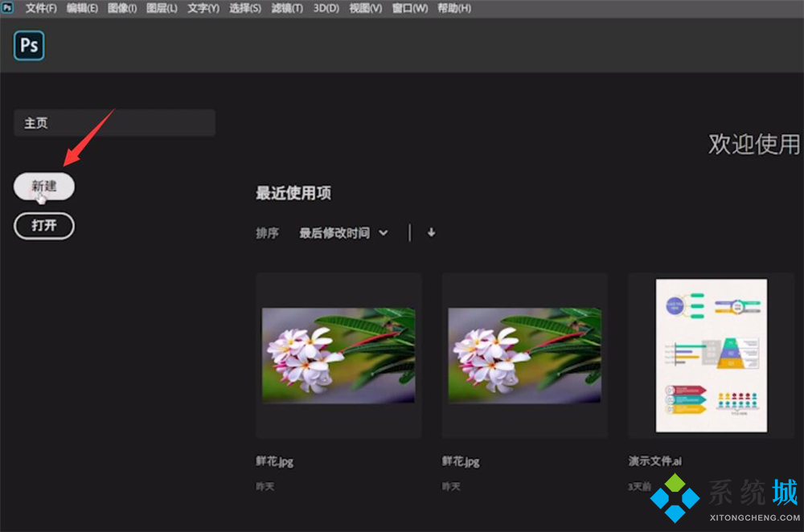Click the PS logo icon at top left
The width and height of the screenshot is (804, 532).
click(29, 47)
